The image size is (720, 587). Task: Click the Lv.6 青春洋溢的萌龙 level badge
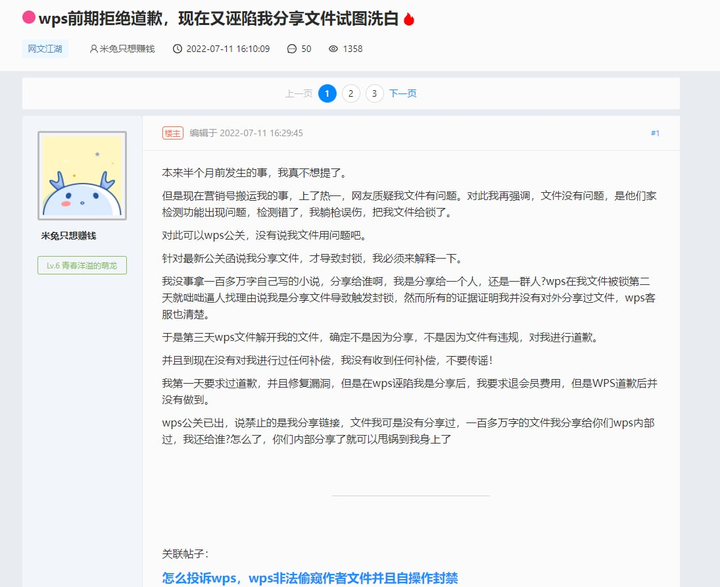point(82,265)
